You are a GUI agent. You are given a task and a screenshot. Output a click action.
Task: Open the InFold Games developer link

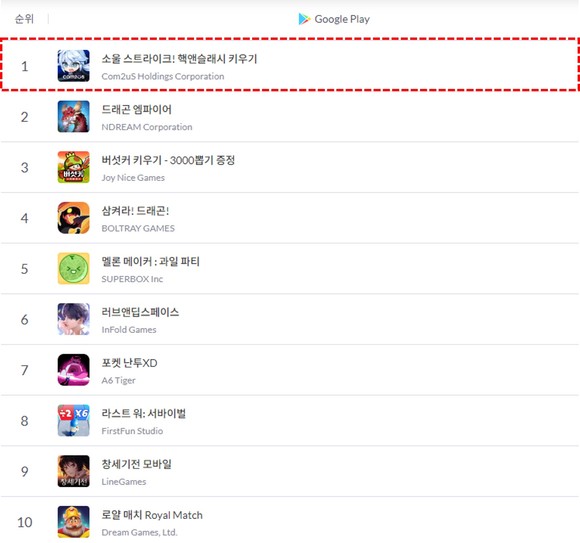pos(129,330)
